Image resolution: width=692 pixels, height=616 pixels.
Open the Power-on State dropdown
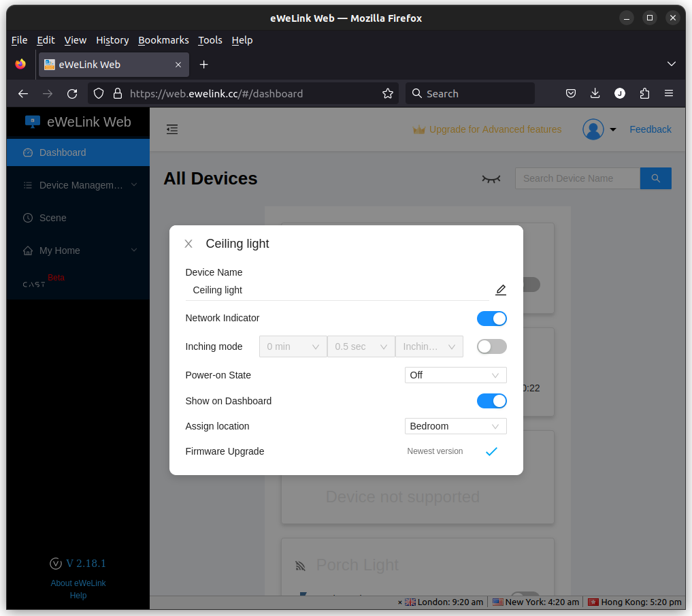[455, 375]
